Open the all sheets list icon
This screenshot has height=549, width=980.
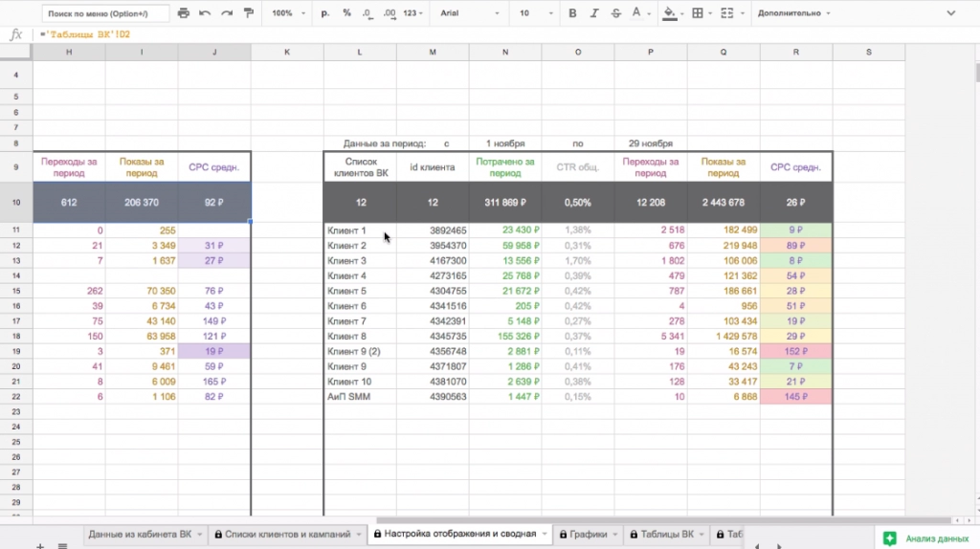coord(62,545)
